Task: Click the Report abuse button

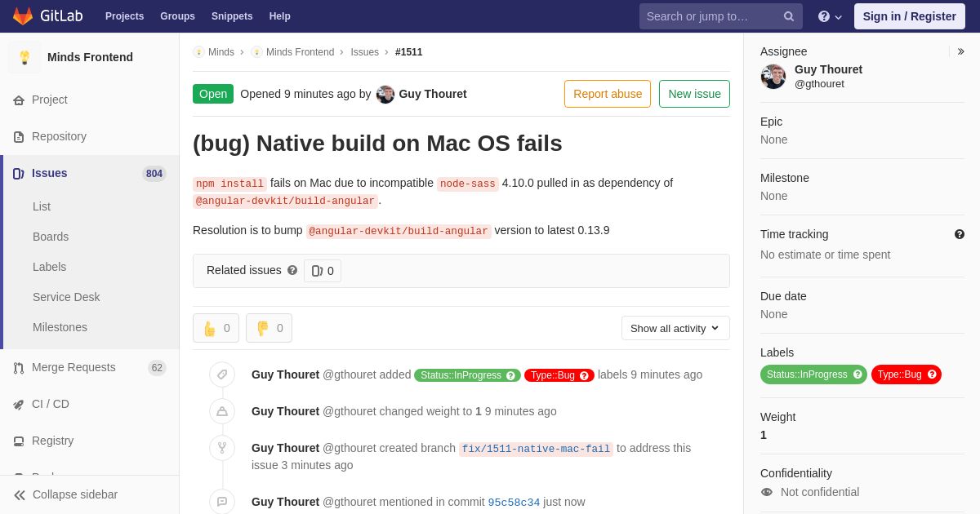Action: tap(608, 94)
